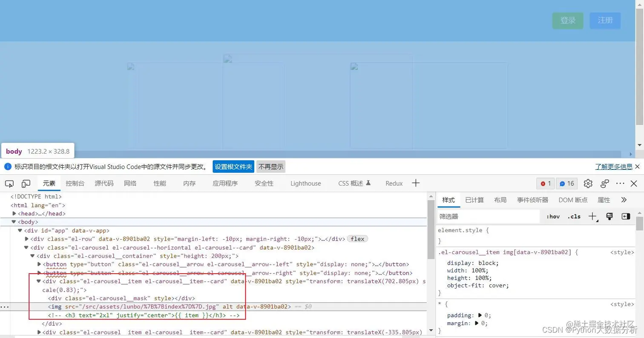Show more styles pane tabs chevron
644x338 pixels.
tap(624, 200)
